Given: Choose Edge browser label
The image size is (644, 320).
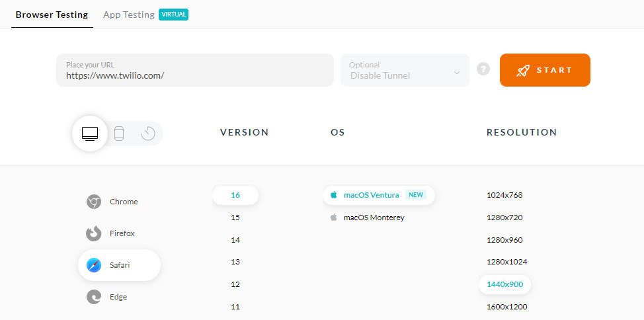Looking at the screenshot, I should (118, 297).
